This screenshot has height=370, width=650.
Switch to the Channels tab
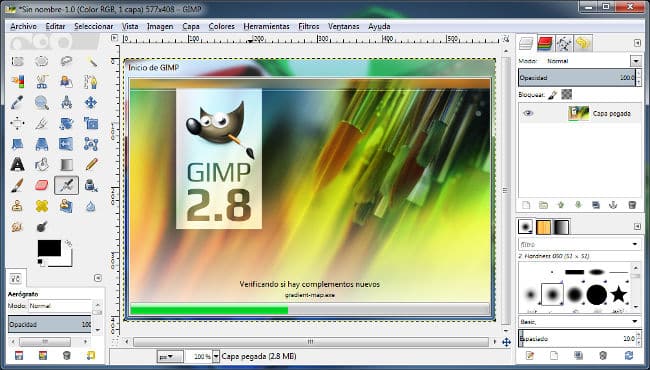click(x=545, y=43)
